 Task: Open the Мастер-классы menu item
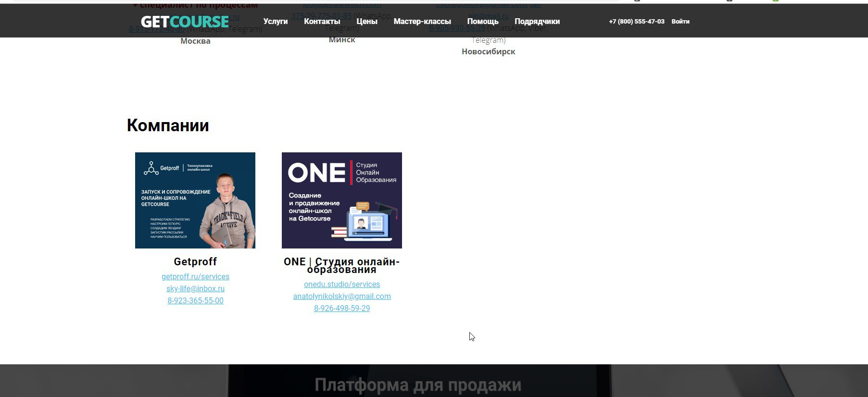422,21
